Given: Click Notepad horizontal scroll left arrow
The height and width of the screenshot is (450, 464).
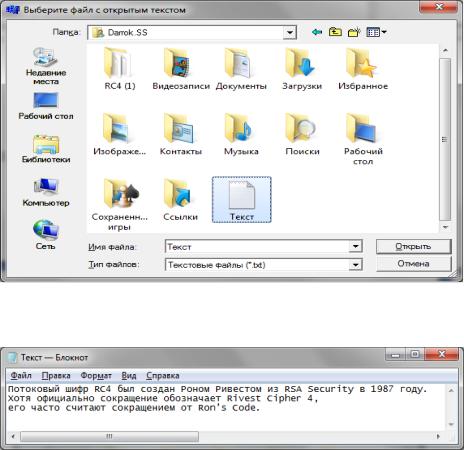Looking at the screenshot, I should coord(13,436).
